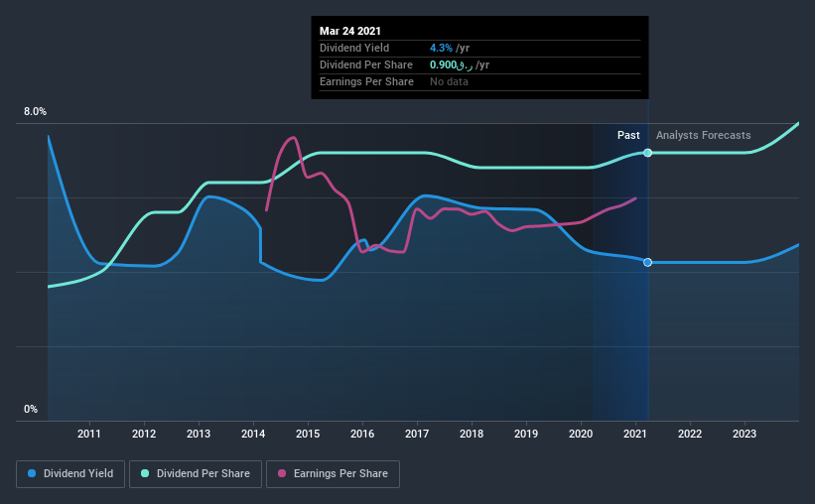Click the 4.3% dividend yield value in tooltip
Viewport: 815px width, 504px height.
(441, 48)
